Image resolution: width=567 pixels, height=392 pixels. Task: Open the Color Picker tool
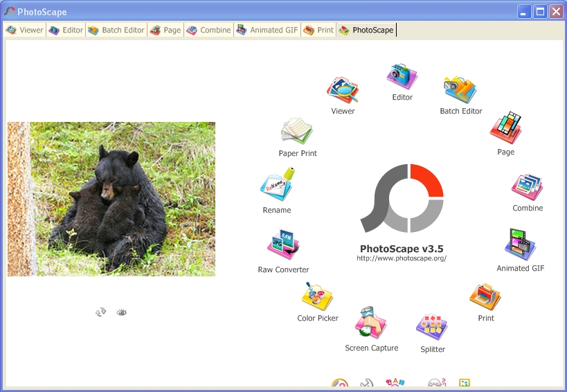317,296
